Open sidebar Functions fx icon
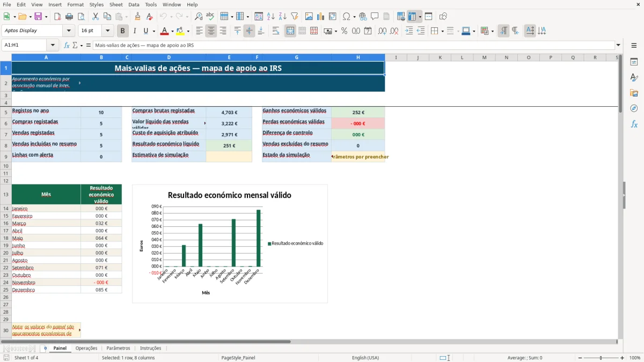Screen dimensions: 644x362 pos(634,124)
